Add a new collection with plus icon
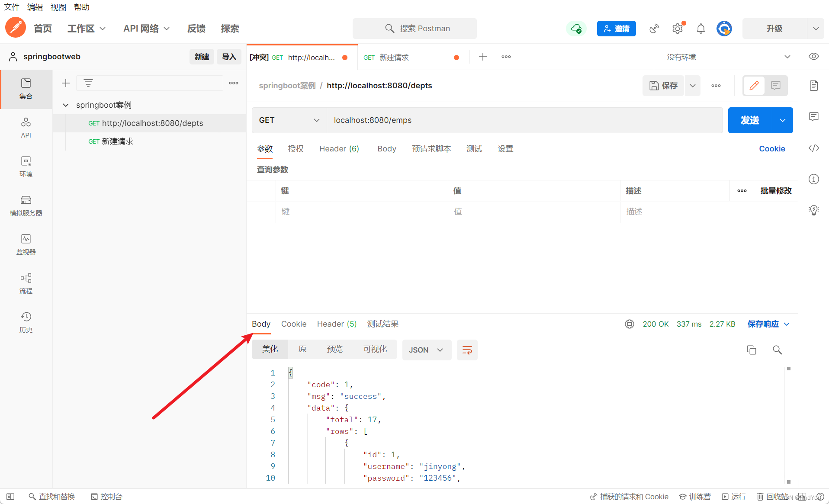The image size is (829, 504). 66,83
